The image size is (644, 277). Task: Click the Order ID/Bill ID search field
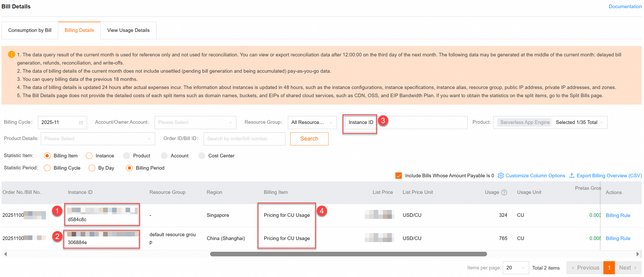pyautogui.click(x=244, y=139)
